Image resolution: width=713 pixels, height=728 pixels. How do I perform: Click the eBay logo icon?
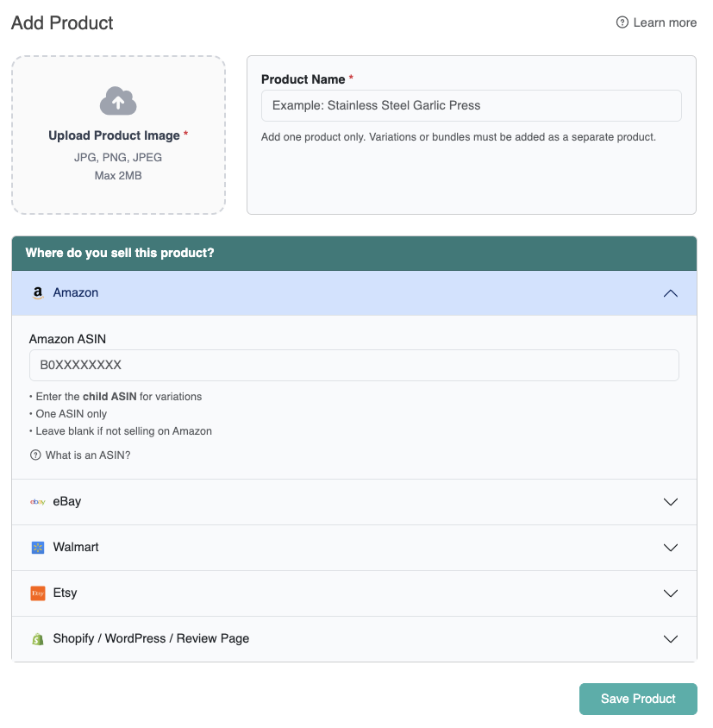pyautogui.click(x=38, y=502)
